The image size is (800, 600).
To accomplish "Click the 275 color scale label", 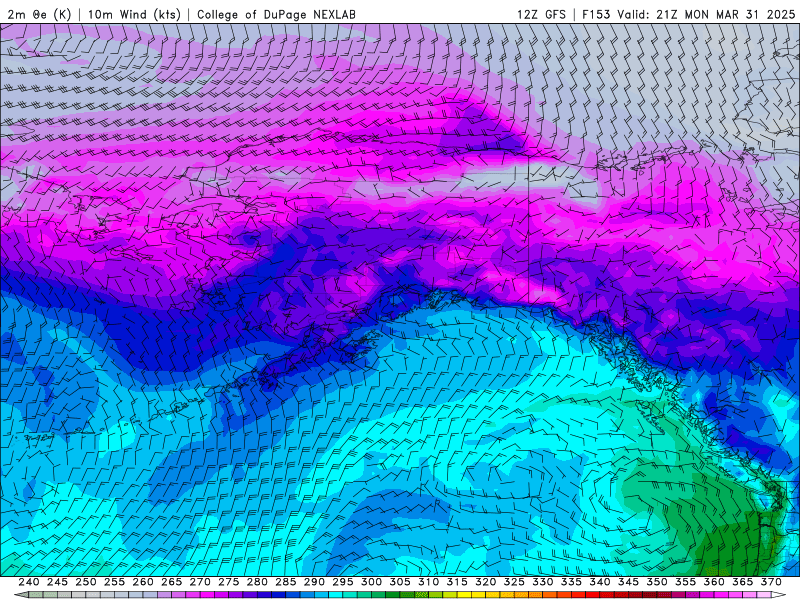I will click(x=229, y=582).
